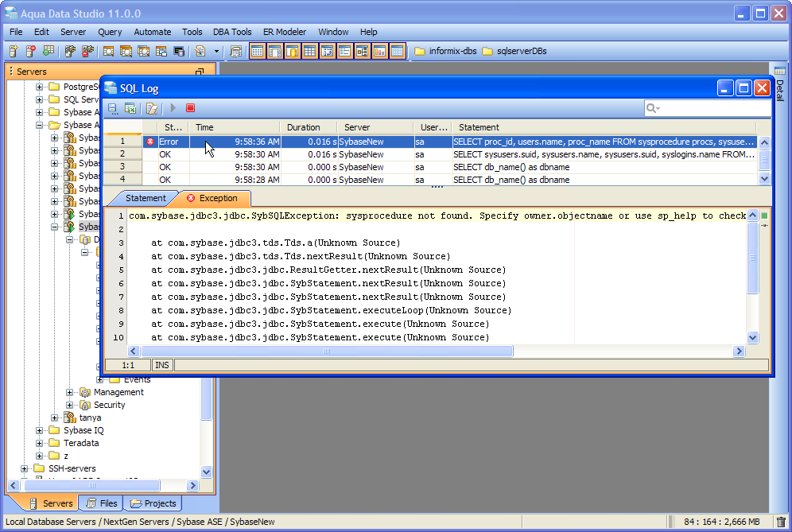Image resolution: width=792 pixels, height=532 pixels.
Task: Click the third query window toolbar icon
Action: (143, 51)
